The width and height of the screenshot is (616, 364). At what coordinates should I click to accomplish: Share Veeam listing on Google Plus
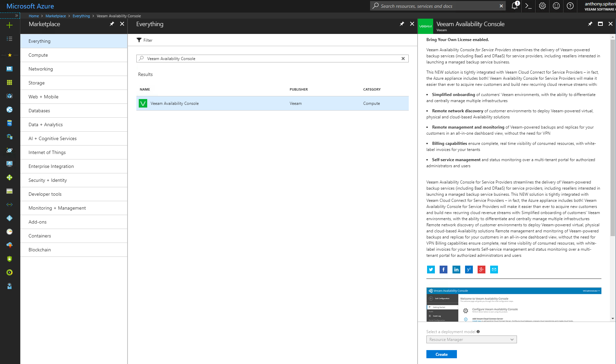(x=481, y=269)
